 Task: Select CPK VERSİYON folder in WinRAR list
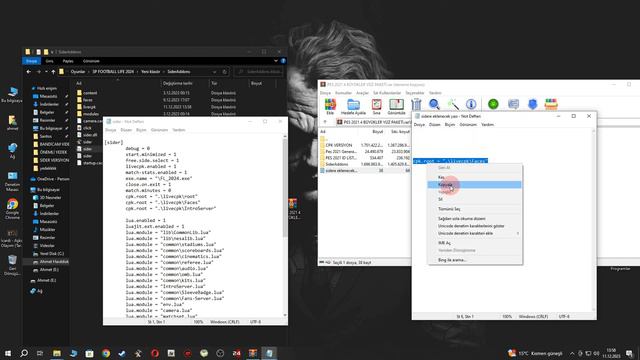click(x=339, y=145)
